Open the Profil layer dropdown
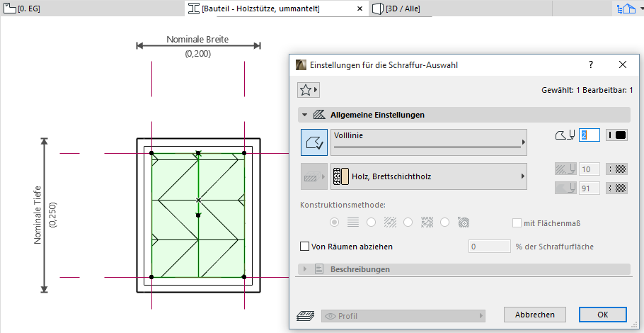The image size is (644, 333). (403, 316)
